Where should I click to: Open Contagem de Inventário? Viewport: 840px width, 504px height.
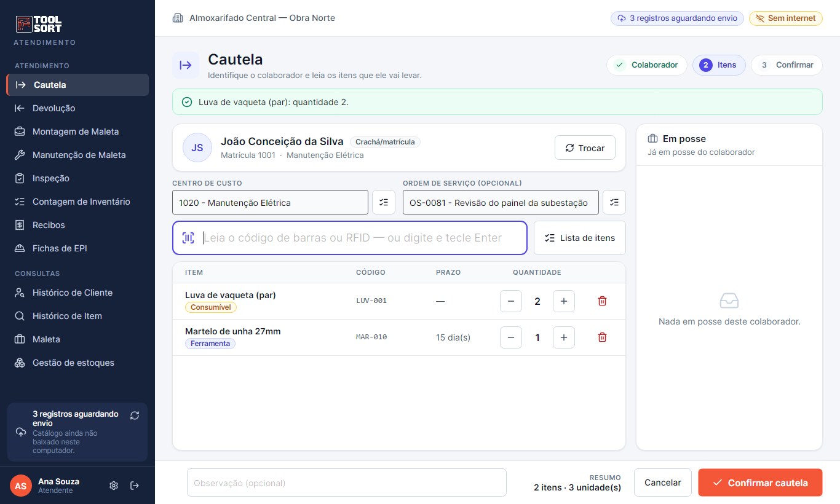tap(77, 202)
